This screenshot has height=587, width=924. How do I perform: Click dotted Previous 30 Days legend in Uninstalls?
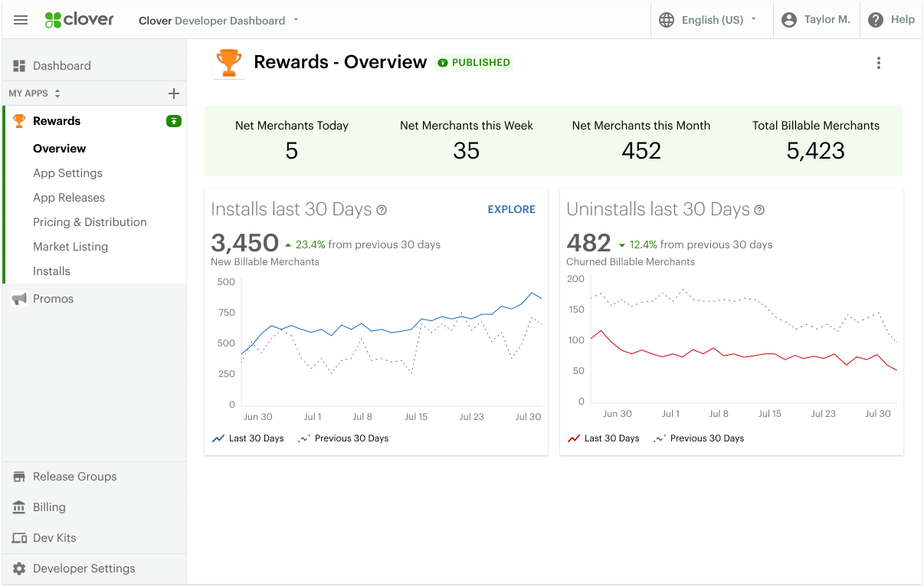click(699, 438)
